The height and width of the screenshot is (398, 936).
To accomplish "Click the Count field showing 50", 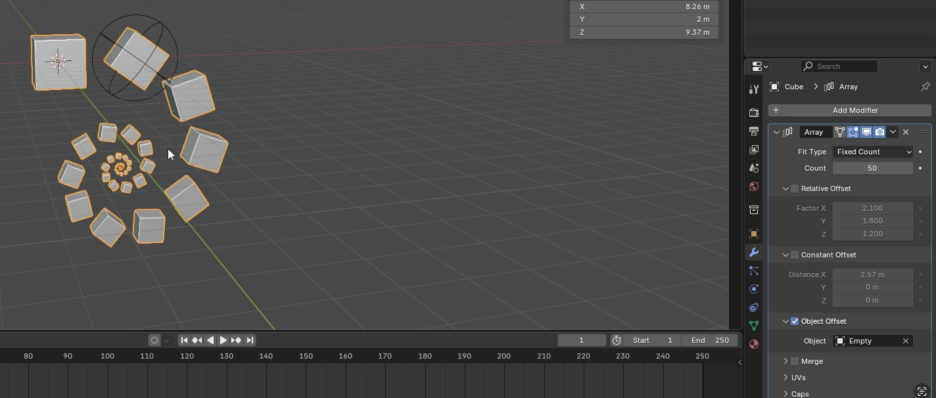I will (873, 168).
